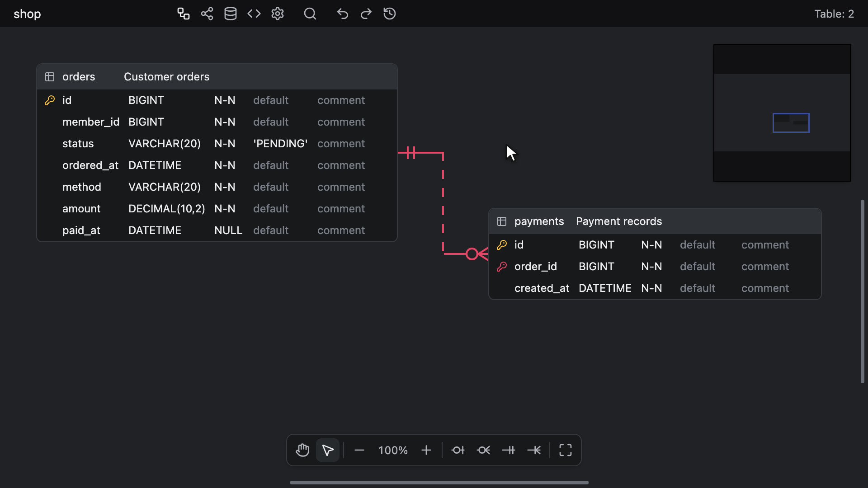
Task: Click the shop project name
Action: coord(27,14)
